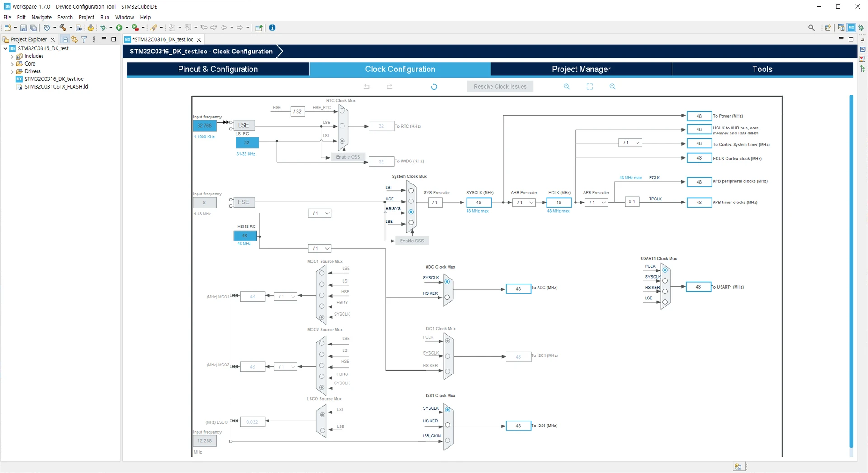Click the Save floppy disk icon
Viewport: 868px width, 473px height.
pyautogui.click(x=24, y=28)
